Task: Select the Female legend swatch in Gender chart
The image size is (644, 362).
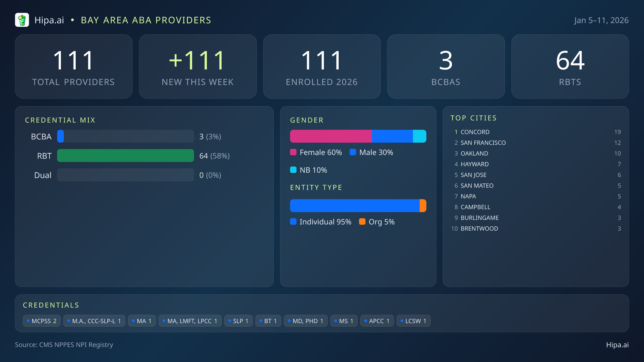Action: [x=294, y=152]
